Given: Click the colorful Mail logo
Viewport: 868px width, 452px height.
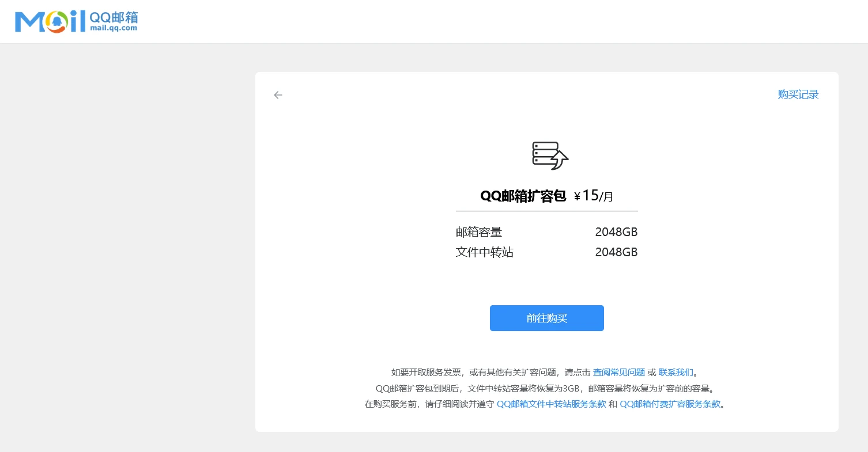Looking at the screenshot, I should (x=50, y=21).
